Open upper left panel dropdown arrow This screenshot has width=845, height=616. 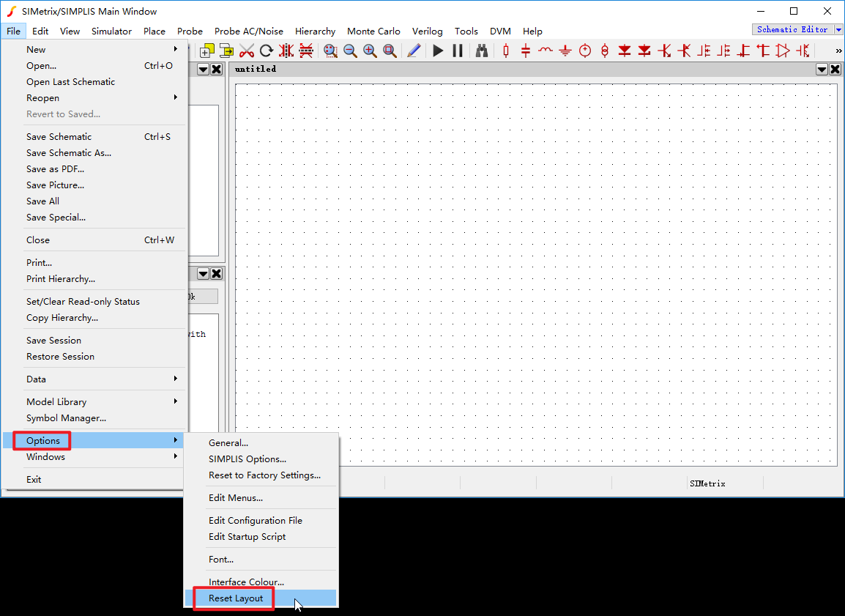coord(203,69)
